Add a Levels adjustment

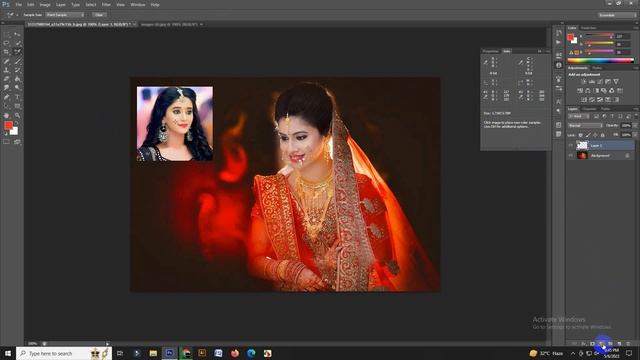[x=591, y=81]
